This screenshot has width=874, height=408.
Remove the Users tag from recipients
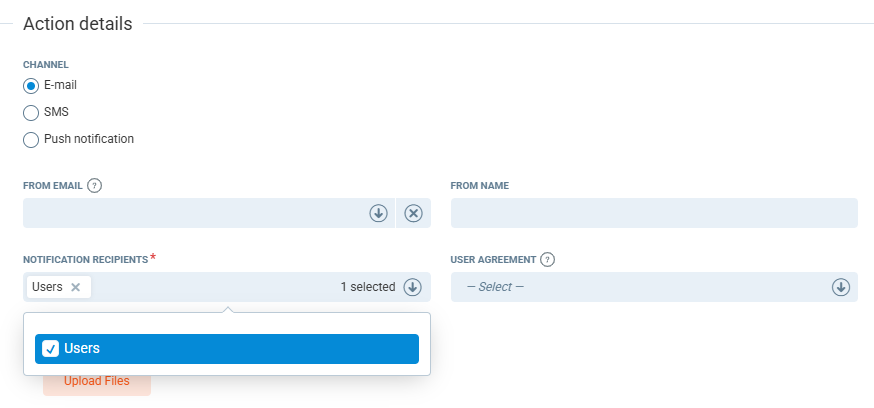(76, 287)
